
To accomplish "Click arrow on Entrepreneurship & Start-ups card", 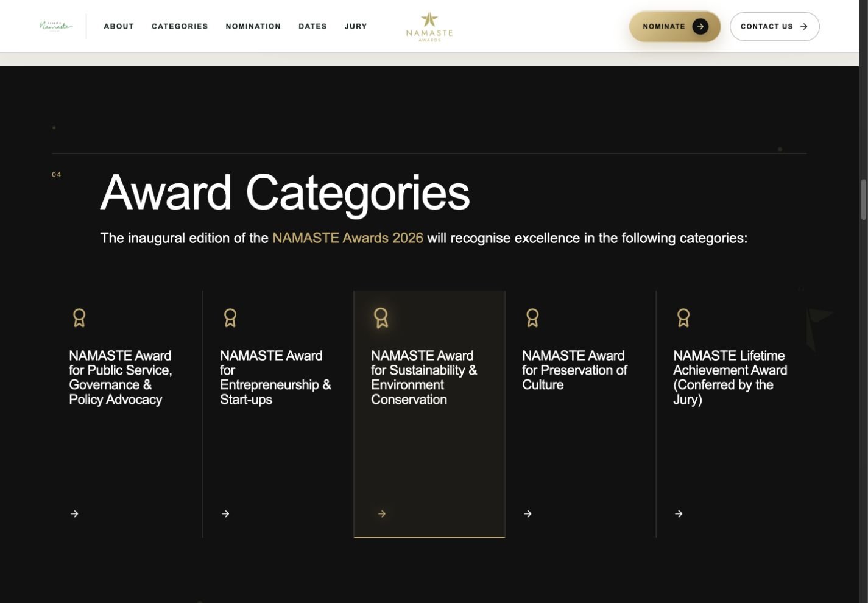I will click(225, 514).
